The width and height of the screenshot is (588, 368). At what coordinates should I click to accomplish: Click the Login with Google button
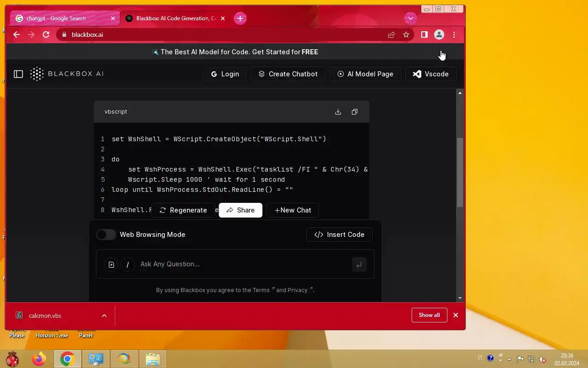[x=225, y=74]
